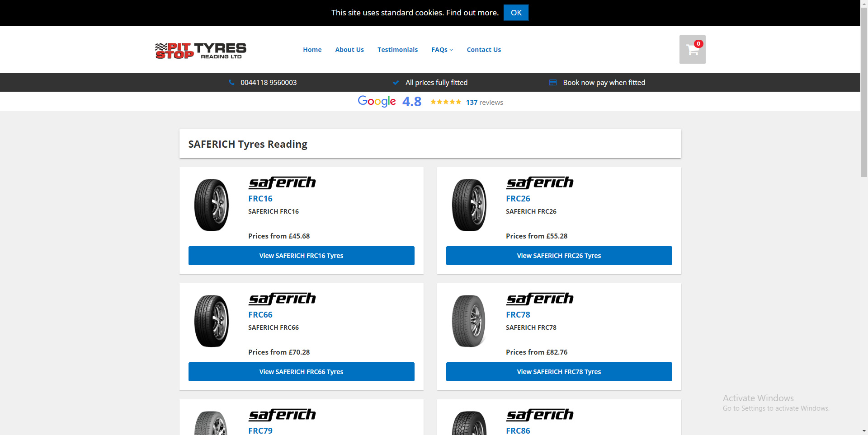
Task: Click the Saferich brand logo on FRC79 card
Action: (x=282, y=415)
